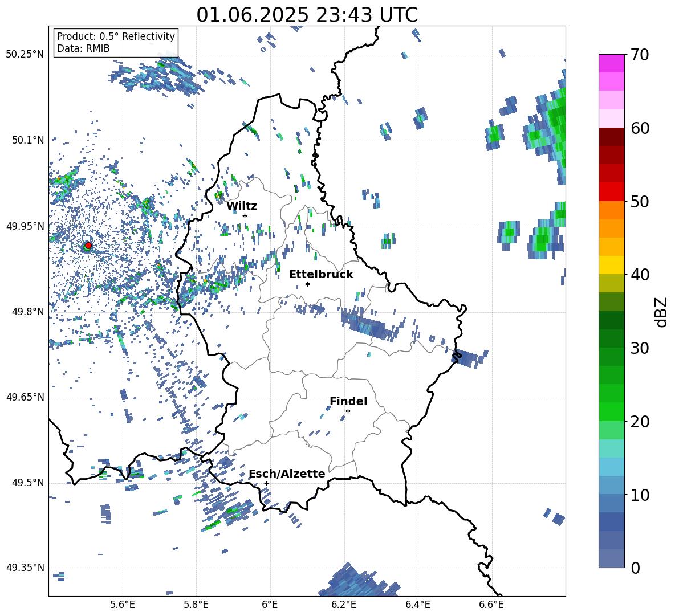Viewport: 675px width, 616px height.
Task: Click the Ettelbruck station cross marker
Action: tap(307, 284)
